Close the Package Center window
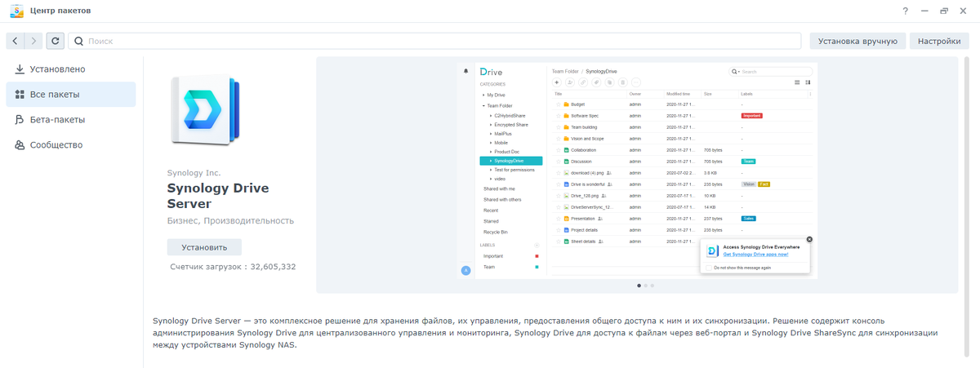Viewport: 980px width, 368px height. [964, 11]
